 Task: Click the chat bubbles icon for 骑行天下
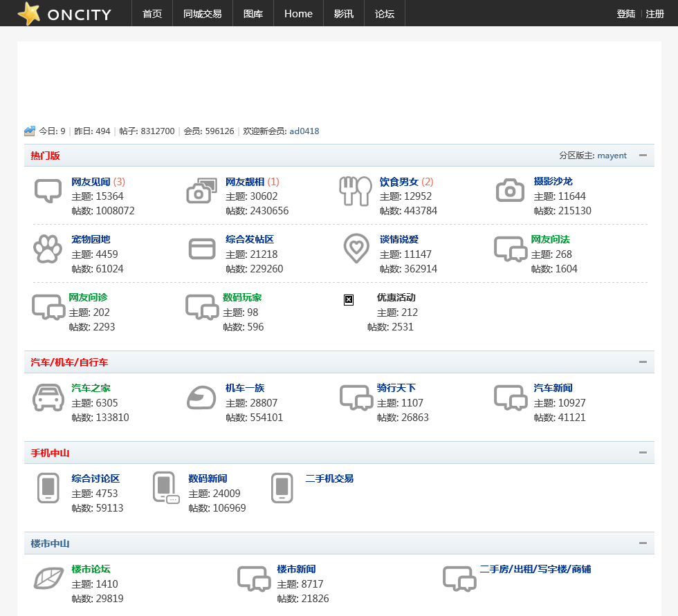pos(356,398)
